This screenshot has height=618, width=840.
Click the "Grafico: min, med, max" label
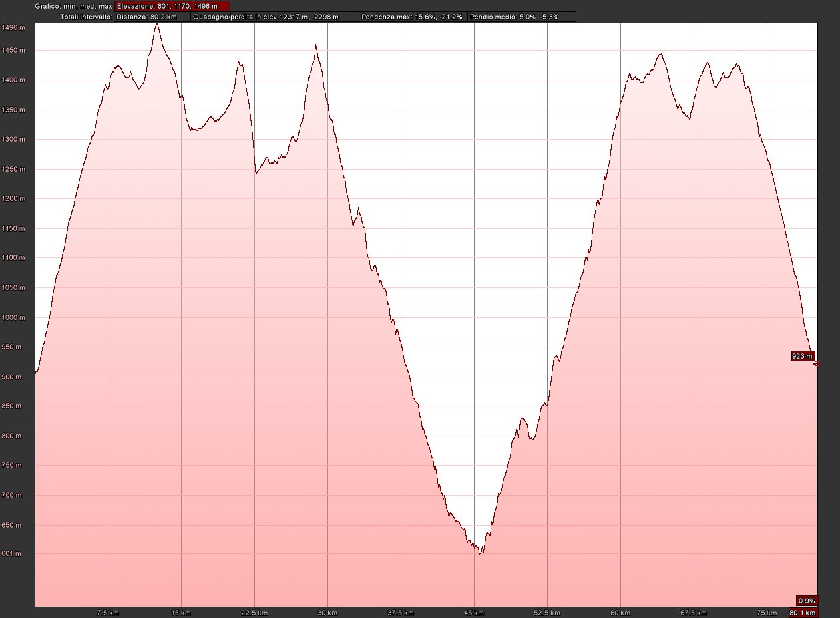tap(74, 6)
